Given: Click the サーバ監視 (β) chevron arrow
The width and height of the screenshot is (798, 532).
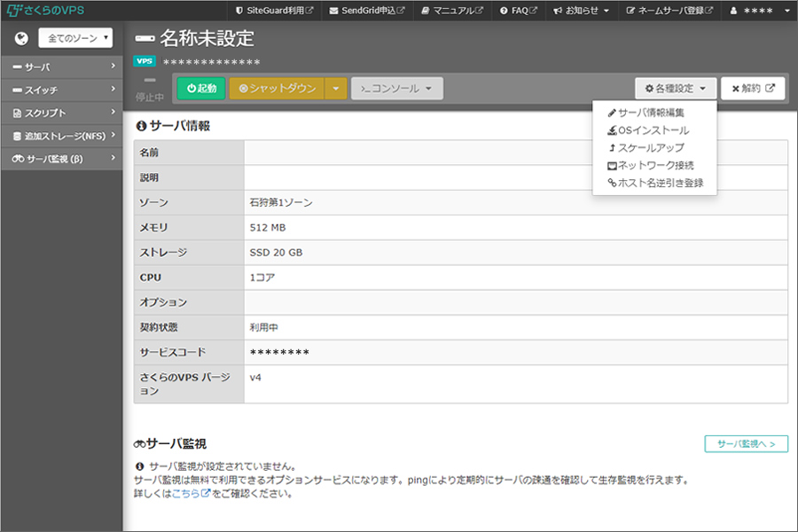Looking at the screenshot, I should 113,158.
